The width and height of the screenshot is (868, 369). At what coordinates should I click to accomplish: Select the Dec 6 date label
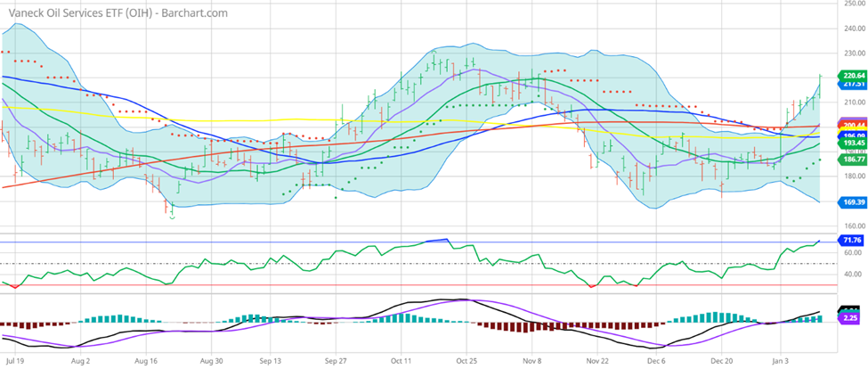coord(655,360)
